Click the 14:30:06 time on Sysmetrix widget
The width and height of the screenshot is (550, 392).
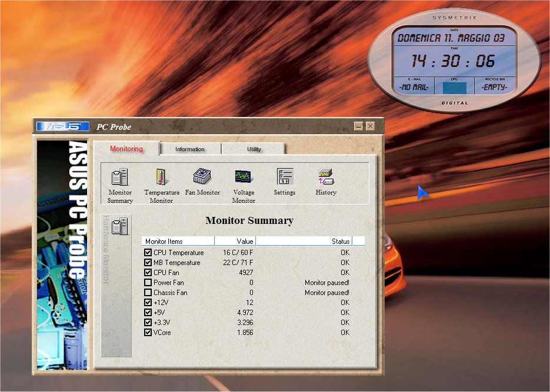pyautogui.click(x=453, y=61)
